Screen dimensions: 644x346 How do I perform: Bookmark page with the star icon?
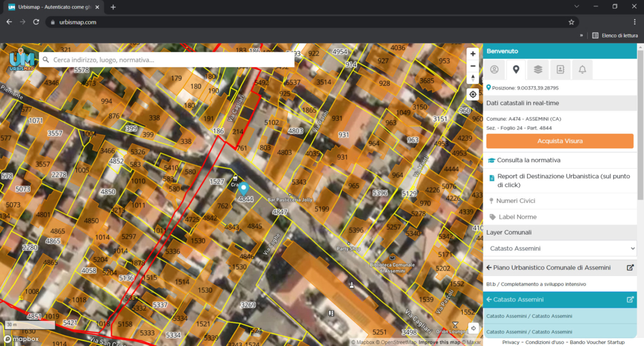(x=571, y=22)
